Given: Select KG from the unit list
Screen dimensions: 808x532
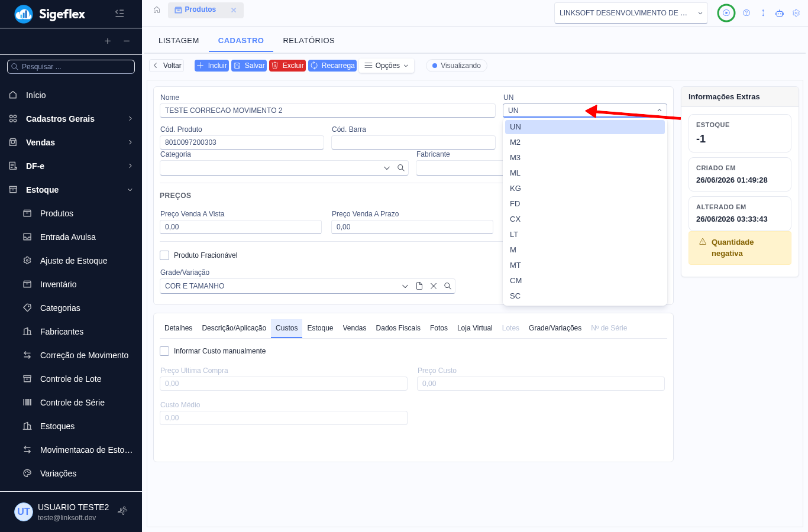Looking at the screenshot, I should click(x=585, y=189).
